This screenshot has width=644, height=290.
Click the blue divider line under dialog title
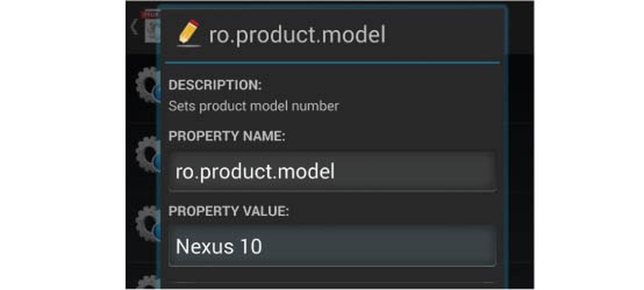coord(332,63)
